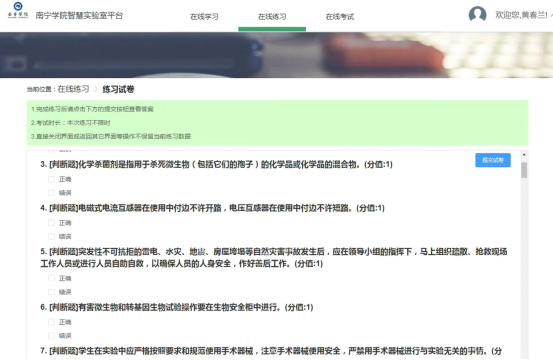Mark question 5 as 正确

[x=51, y=278]
